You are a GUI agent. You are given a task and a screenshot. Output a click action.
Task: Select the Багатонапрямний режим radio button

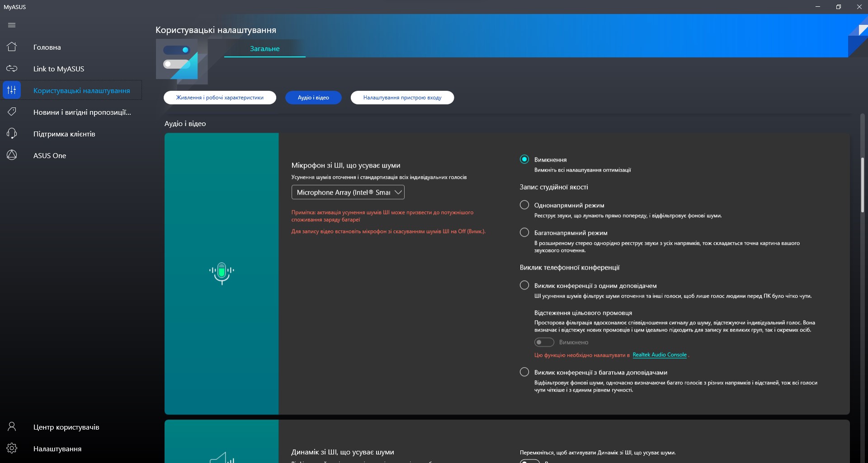coord(524,233)
